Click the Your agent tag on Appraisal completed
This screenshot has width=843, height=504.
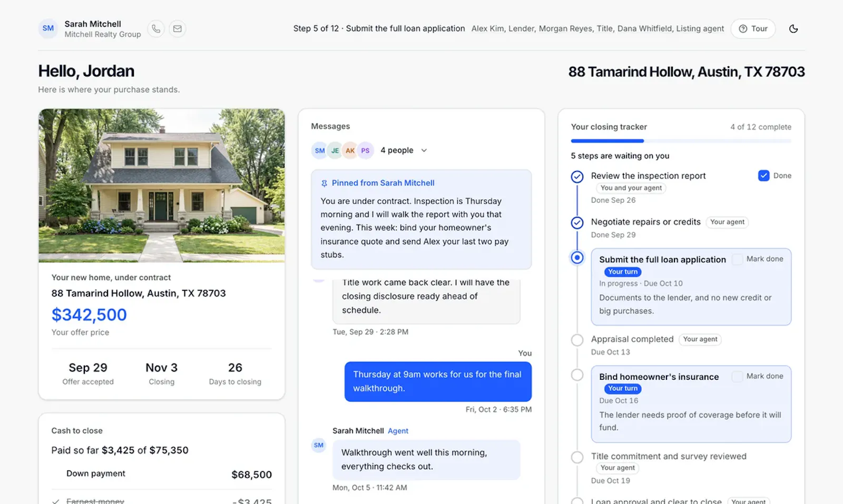click(700, 340)
